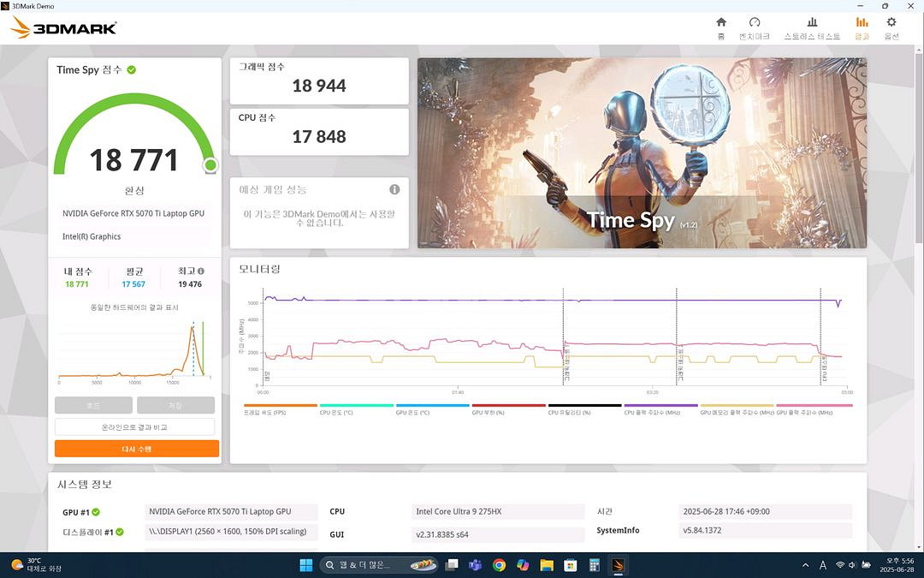
Task: Click the volume speaker icon in the tray
Action: tap(851, 565)
